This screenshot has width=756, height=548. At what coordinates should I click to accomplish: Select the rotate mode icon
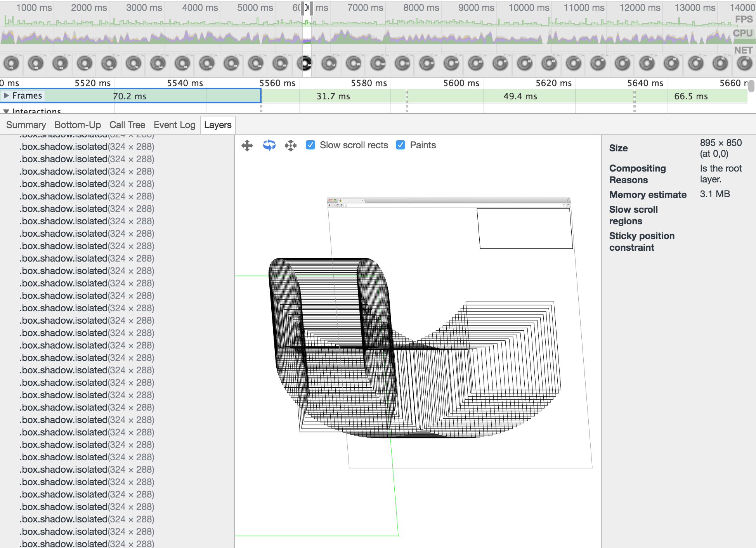click(269, 145)
